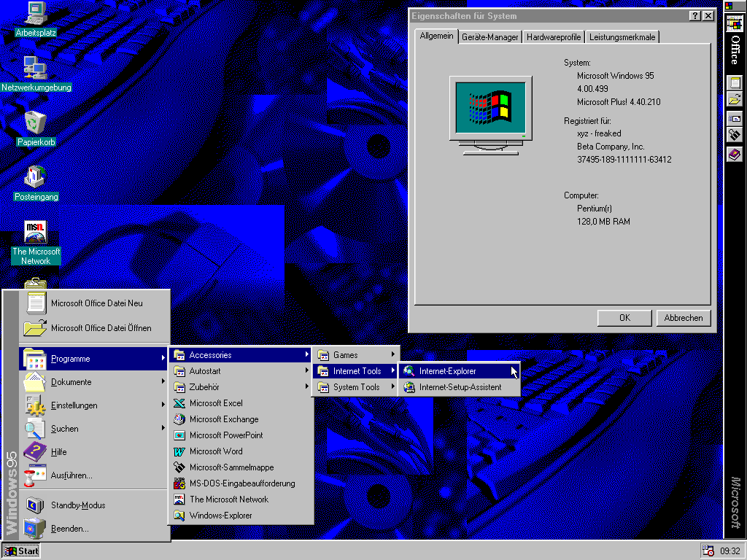747x560 pixels.
Task: Switch to the Leistungsmerkmale tab
Action: pyautogui.click(x=622, y=37)
